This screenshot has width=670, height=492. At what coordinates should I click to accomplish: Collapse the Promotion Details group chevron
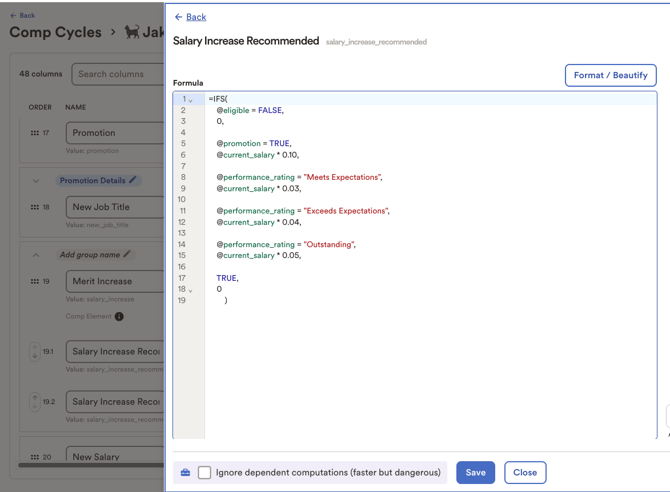pyautogui.click(x=36, y=181)
